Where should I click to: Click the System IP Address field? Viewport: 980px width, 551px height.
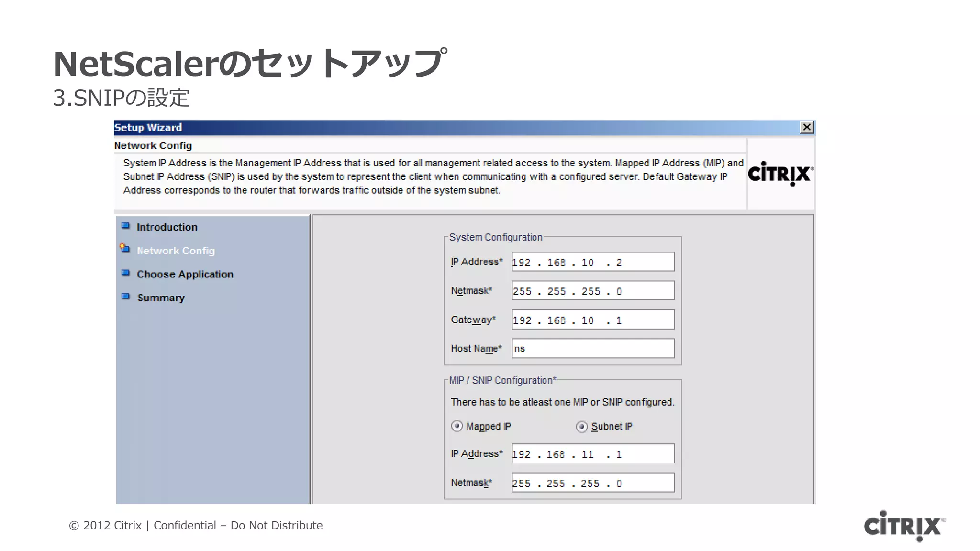point(592,262)
